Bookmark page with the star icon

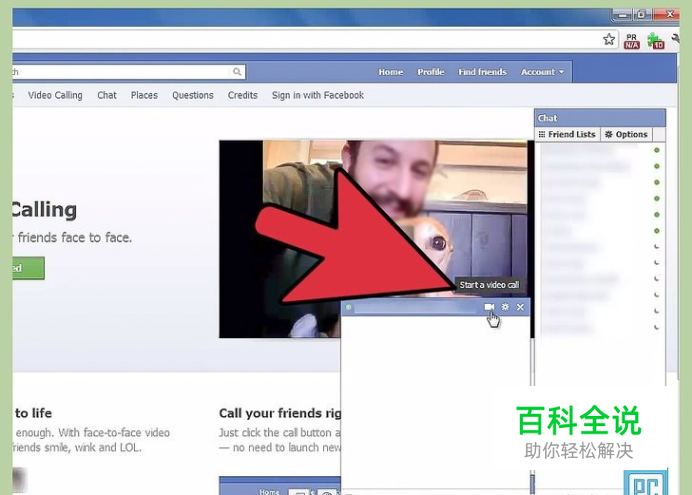[x=609, y=40]
